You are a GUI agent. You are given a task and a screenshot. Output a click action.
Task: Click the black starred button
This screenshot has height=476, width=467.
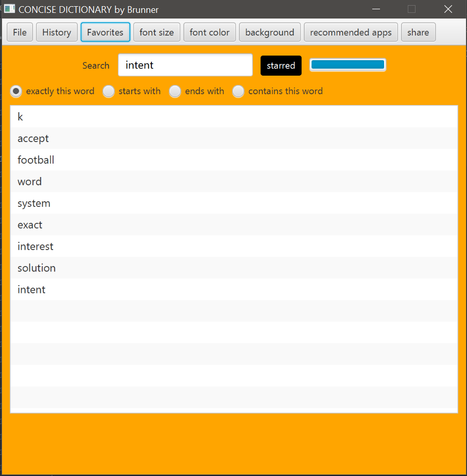[281, 65]
